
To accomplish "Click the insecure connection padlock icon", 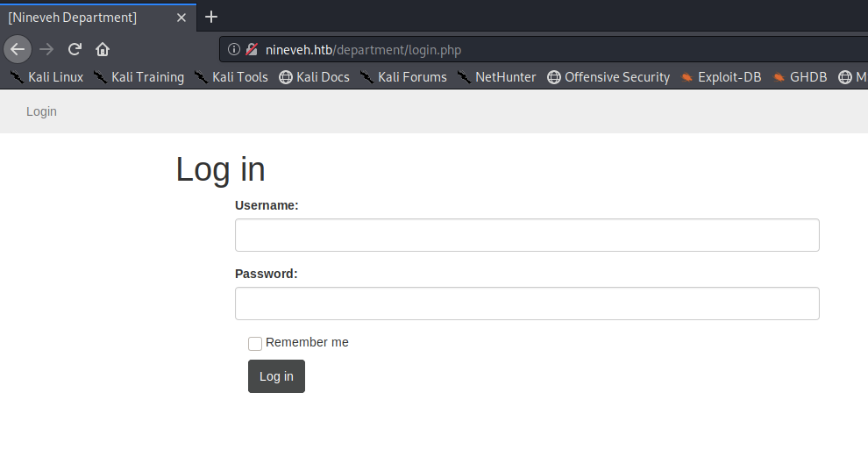I will [x=252, y=50].
